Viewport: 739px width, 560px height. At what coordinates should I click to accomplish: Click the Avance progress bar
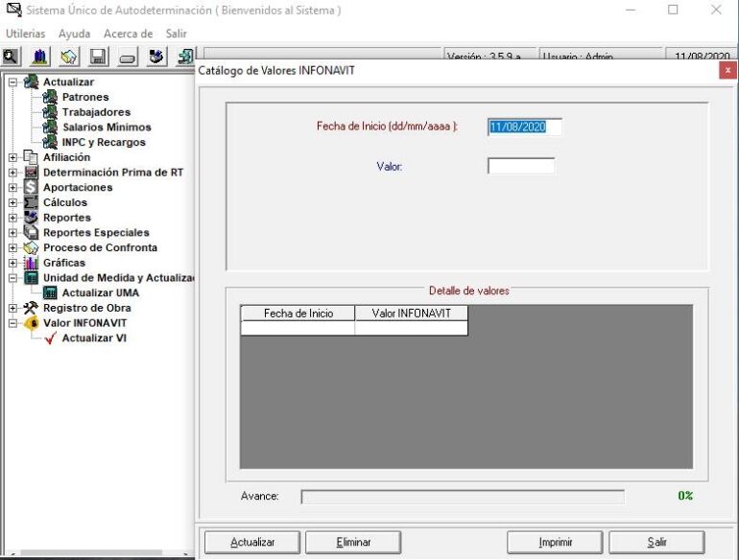tap(463, 497)
